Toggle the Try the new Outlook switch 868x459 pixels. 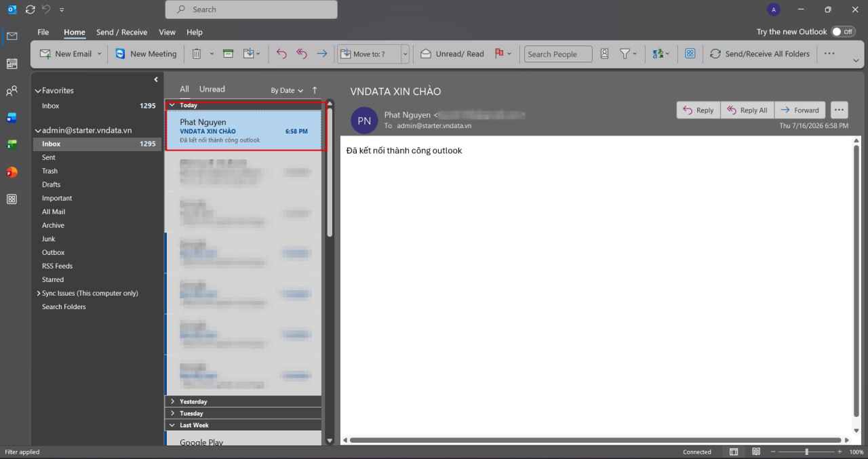point(844,32)
